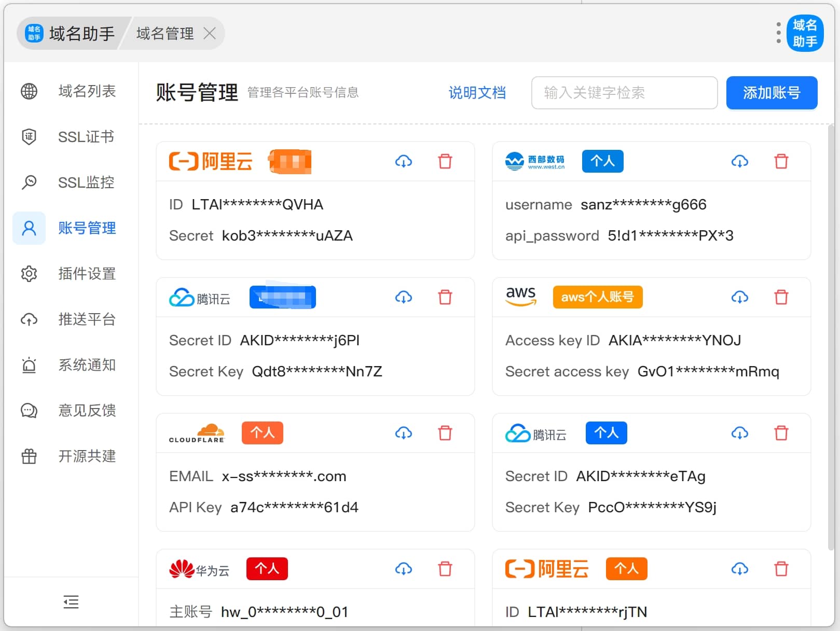This screenshot has width=840, height=631.
Task: Click the 主账号 value hw_0********0_01
Action: (284, 612)
